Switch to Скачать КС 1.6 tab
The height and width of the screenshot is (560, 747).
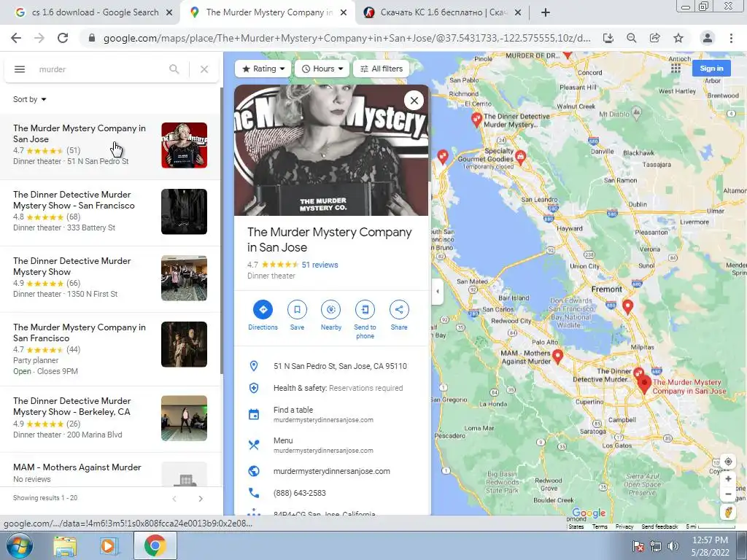click(x=444, y=12)
